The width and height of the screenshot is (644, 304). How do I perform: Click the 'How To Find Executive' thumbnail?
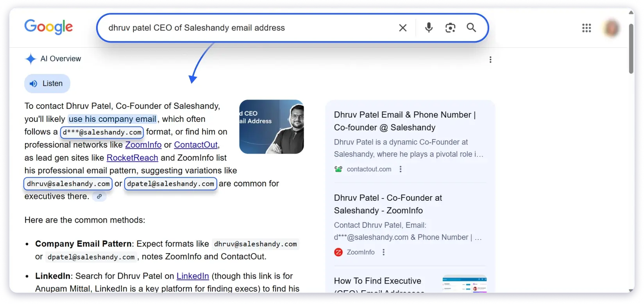465,284
